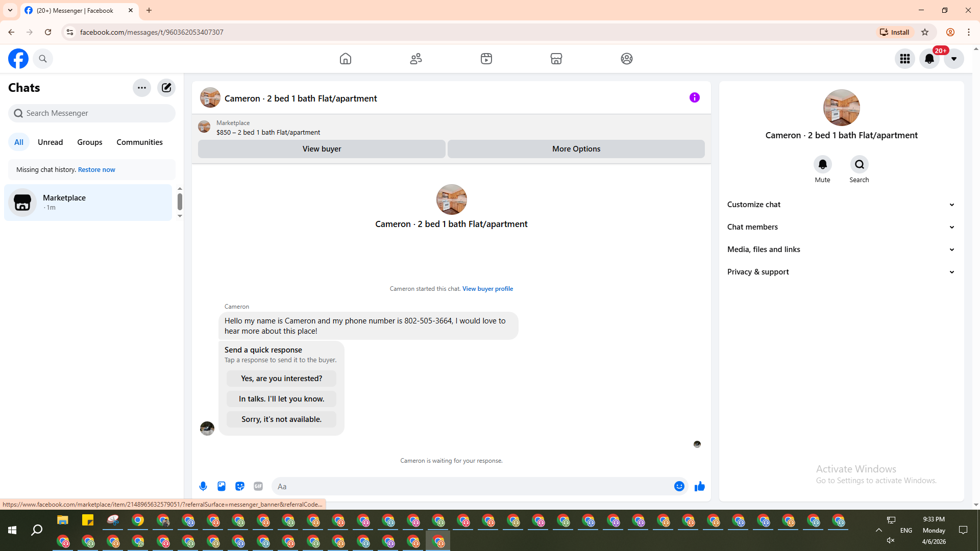Search in conversation using Search icon
The height and width of the screenshot is (551, 980).
coord(860,164)
